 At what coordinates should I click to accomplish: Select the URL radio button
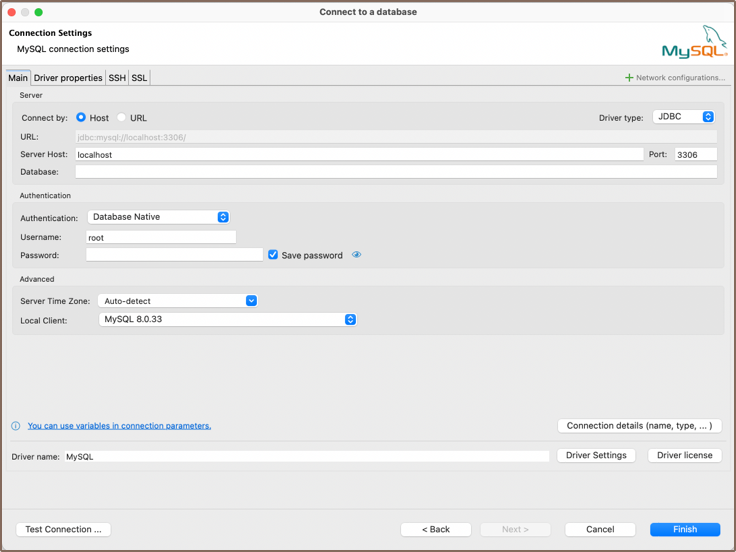122,118
